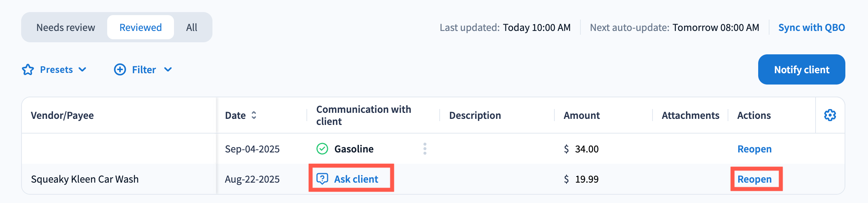Open table column settings gear
868x203 pixels.
click(x=830, y=115)
